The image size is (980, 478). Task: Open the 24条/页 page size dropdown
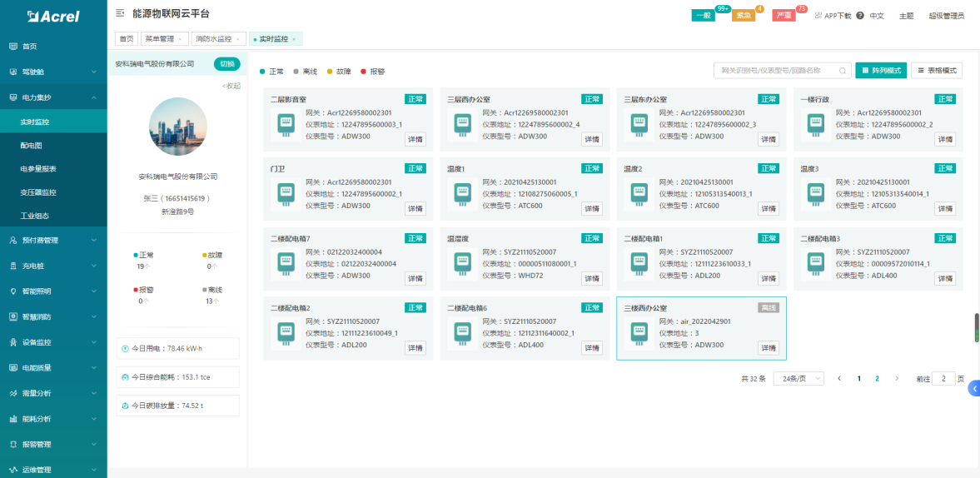798,378
